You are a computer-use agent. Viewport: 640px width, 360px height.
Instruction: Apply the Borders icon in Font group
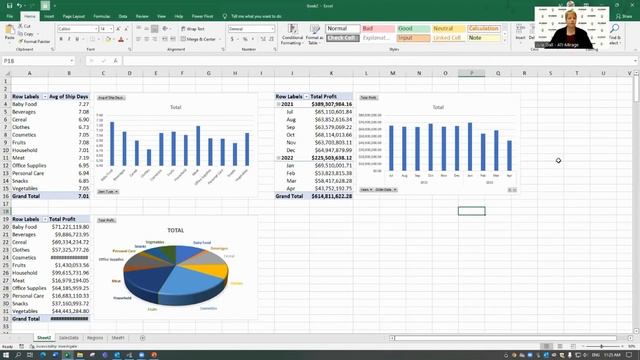[92, 39]
